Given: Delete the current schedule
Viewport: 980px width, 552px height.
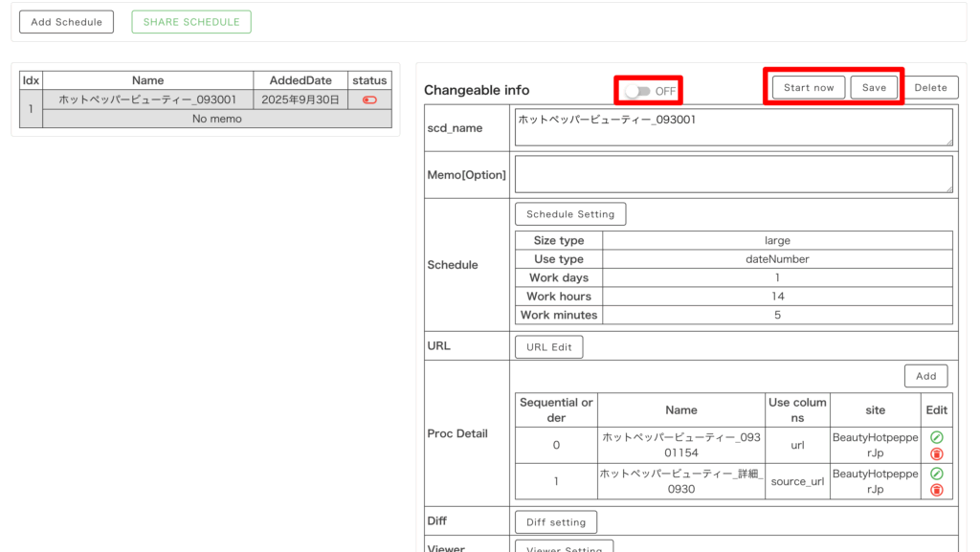Looking at the screenshot, I should pyautogui.click(x=930, y=87).
